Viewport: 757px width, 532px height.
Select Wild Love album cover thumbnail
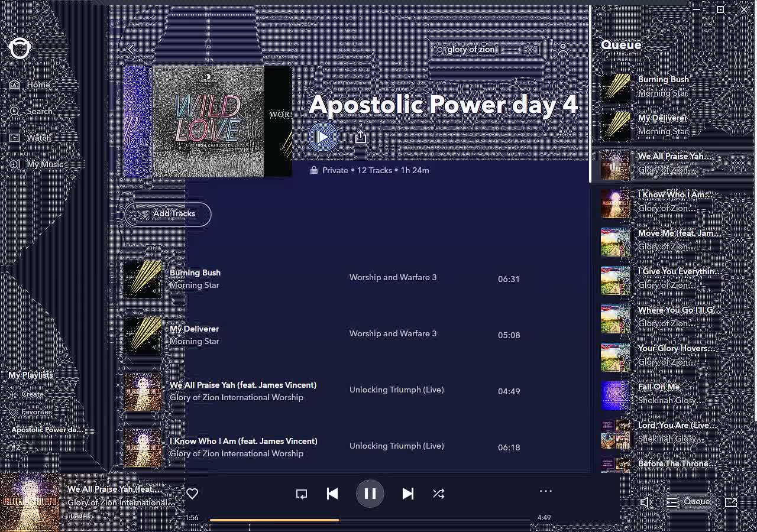[x=208, y=122]
